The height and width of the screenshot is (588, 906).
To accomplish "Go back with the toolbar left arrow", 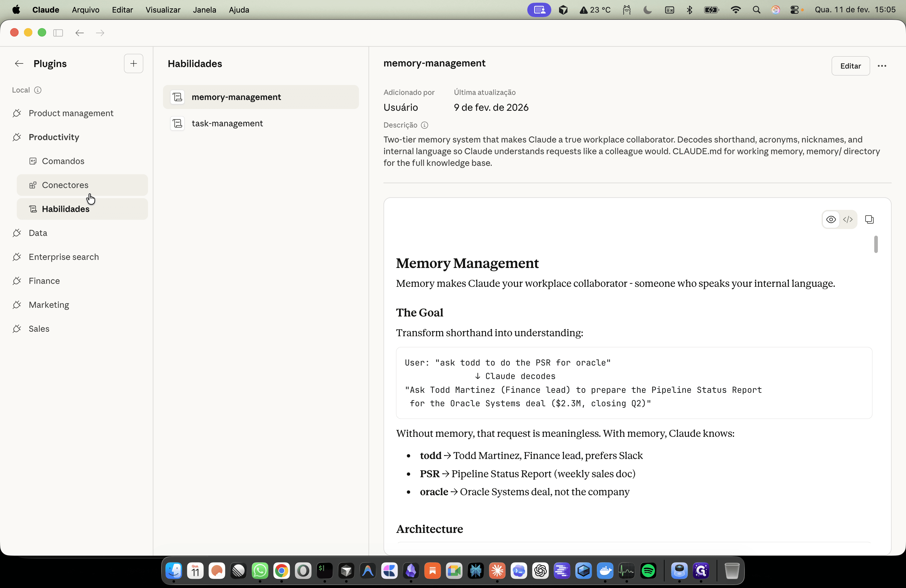I will tap(80, 33).
